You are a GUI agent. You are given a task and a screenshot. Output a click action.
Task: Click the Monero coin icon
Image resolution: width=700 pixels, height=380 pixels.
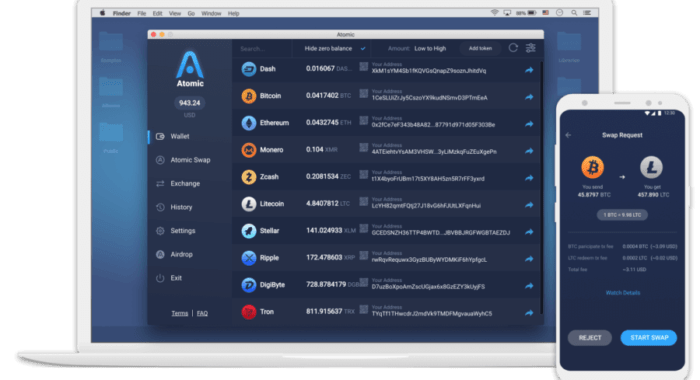tap(249, 150)
